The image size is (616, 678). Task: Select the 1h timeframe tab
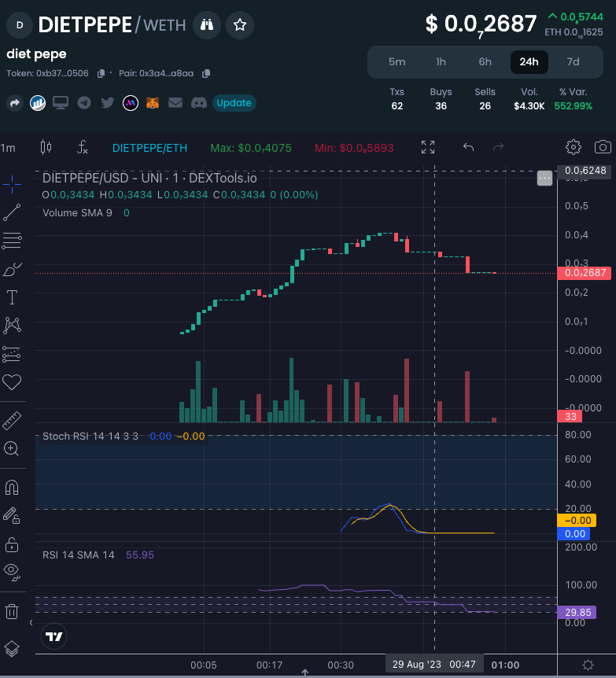441,62
